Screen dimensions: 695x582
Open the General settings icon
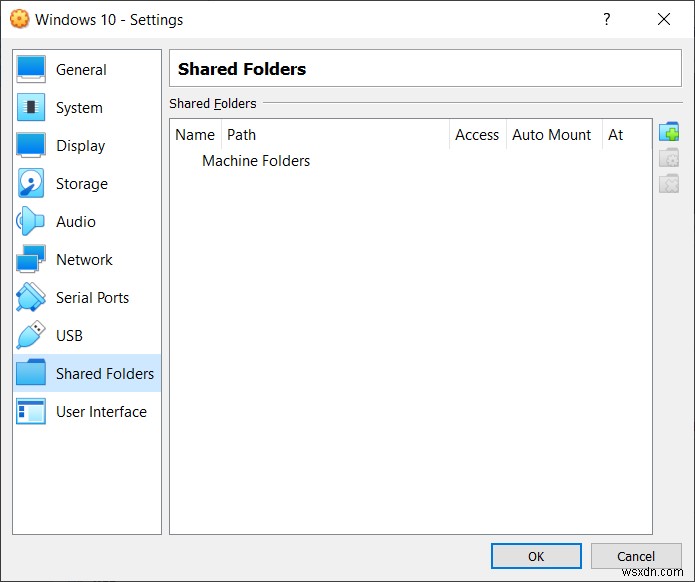[x=31, y=70]
